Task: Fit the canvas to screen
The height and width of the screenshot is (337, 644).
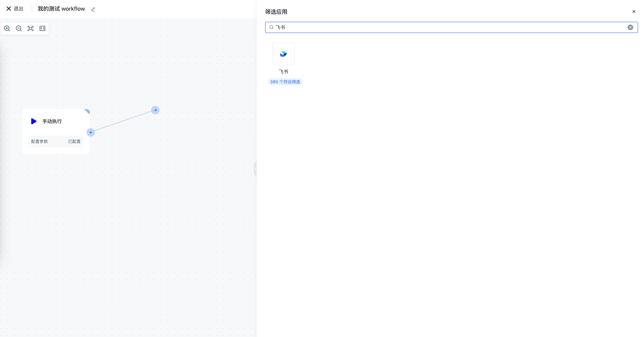Action: pyautogui.click(x=31, y=28)
